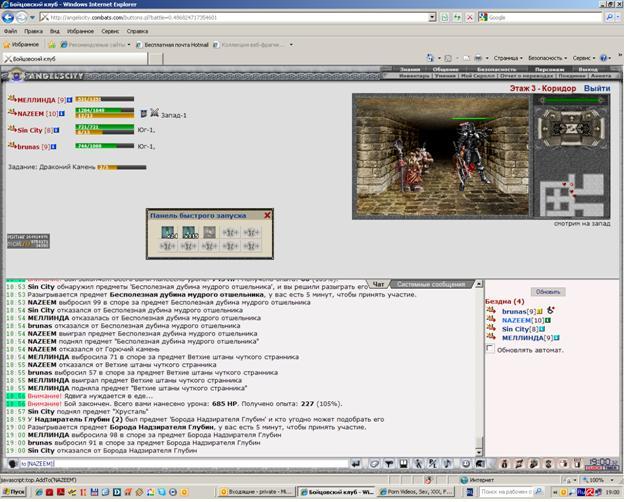The height and width of the screenshot is (502, 625).
Task: Expand the Сервис dropdown on command bar
Action: pyautogui.click(x=584, y=58)
